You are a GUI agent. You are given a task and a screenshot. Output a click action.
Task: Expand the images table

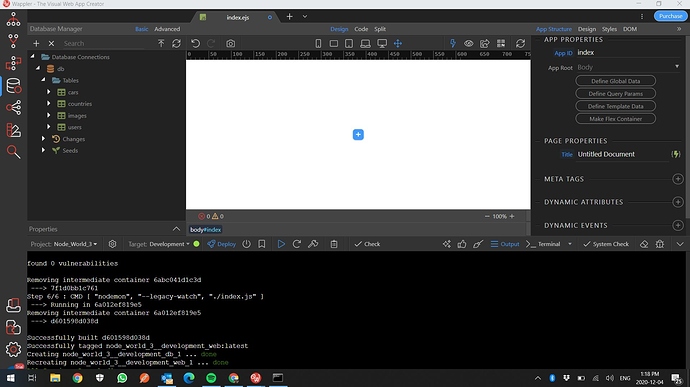(49, 115)
